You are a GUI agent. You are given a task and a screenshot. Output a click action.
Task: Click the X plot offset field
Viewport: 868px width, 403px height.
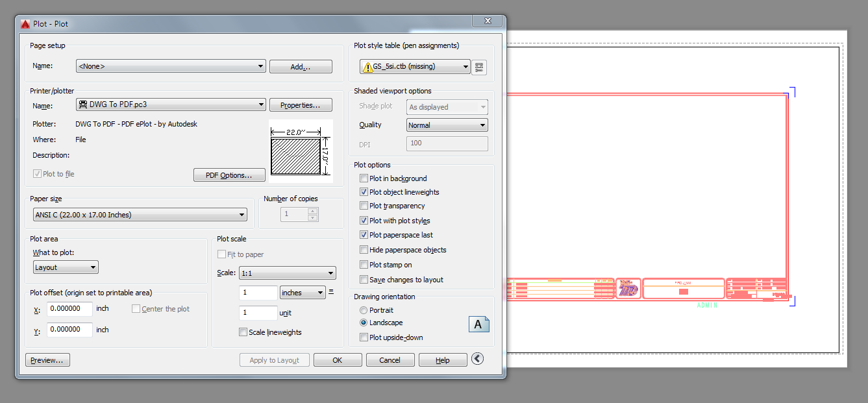tap(70, 309)
